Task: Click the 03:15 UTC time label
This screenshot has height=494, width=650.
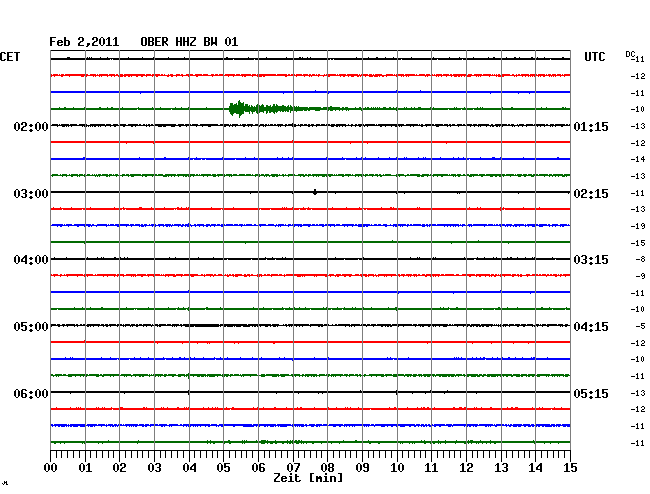Action: coord(591,260)
